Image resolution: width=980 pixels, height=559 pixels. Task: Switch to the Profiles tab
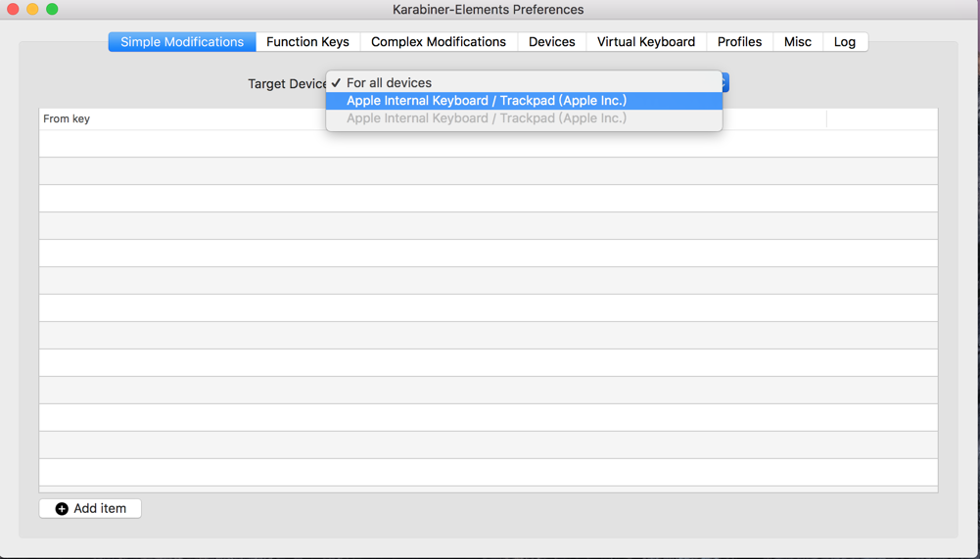tap(739, 42)
